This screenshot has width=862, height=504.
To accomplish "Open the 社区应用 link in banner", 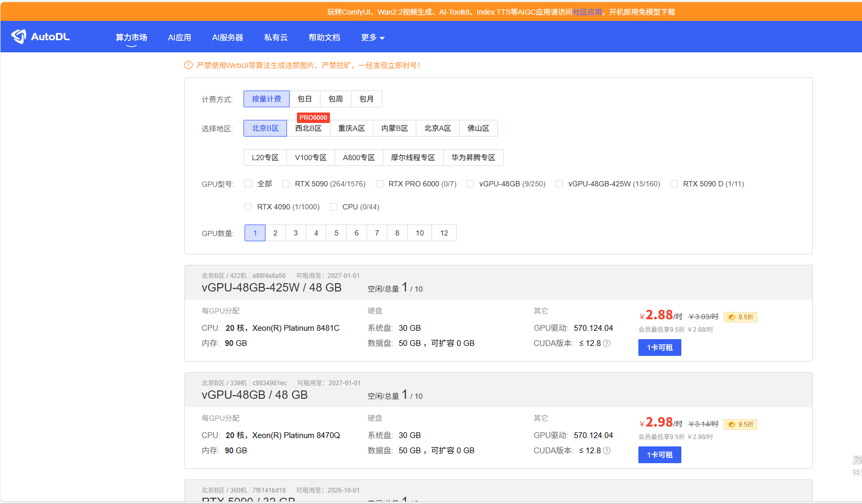I will coord(587,12).
